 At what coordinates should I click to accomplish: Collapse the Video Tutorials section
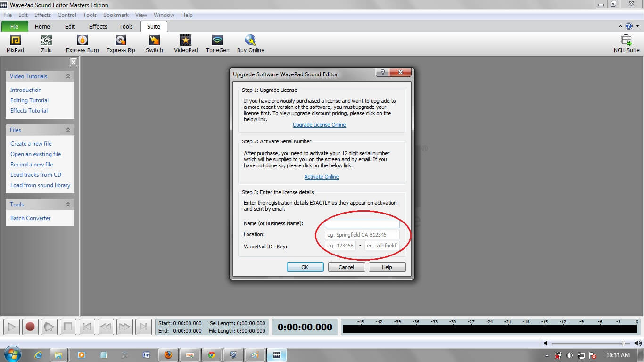(68, 76)
